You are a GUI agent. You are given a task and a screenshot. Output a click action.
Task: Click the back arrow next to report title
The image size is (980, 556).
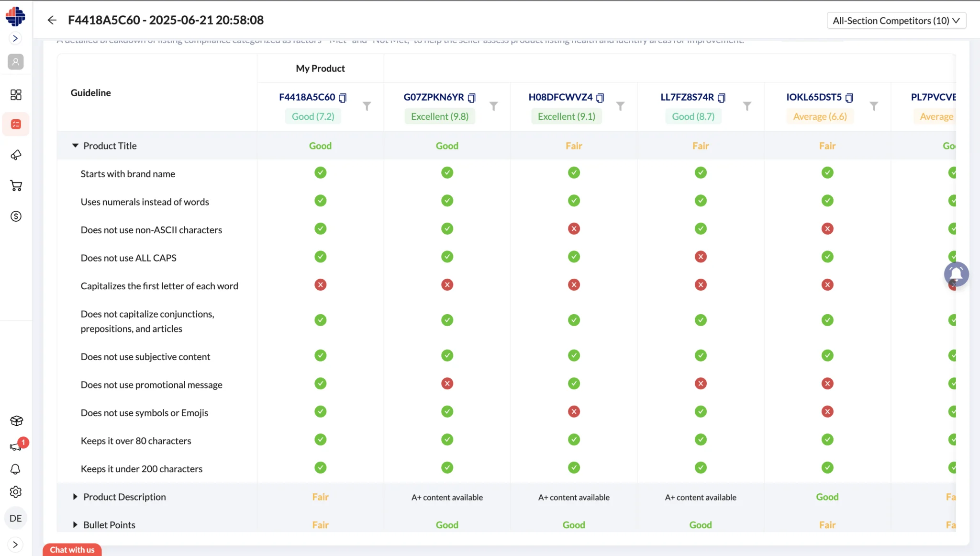(x=52, y=20)
